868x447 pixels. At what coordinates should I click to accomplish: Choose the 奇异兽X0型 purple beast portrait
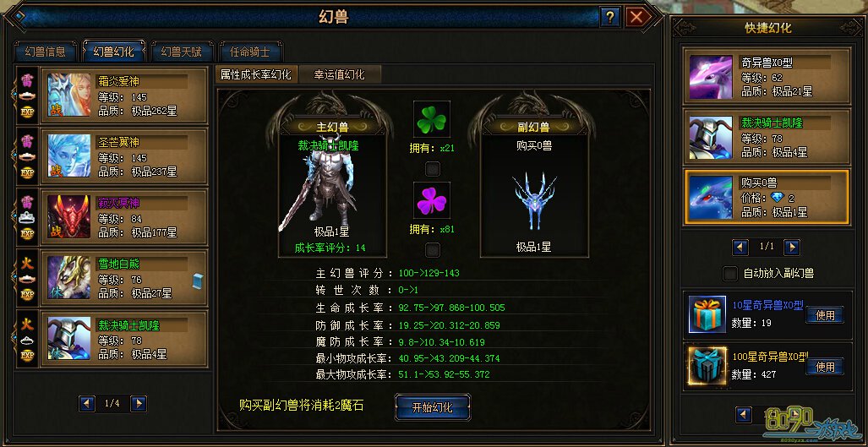(711, 77)
